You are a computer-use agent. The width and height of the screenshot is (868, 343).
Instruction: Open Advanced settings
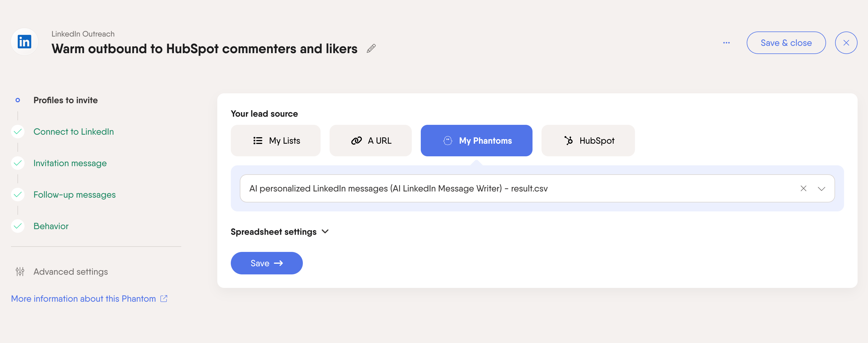pos(70,272)
